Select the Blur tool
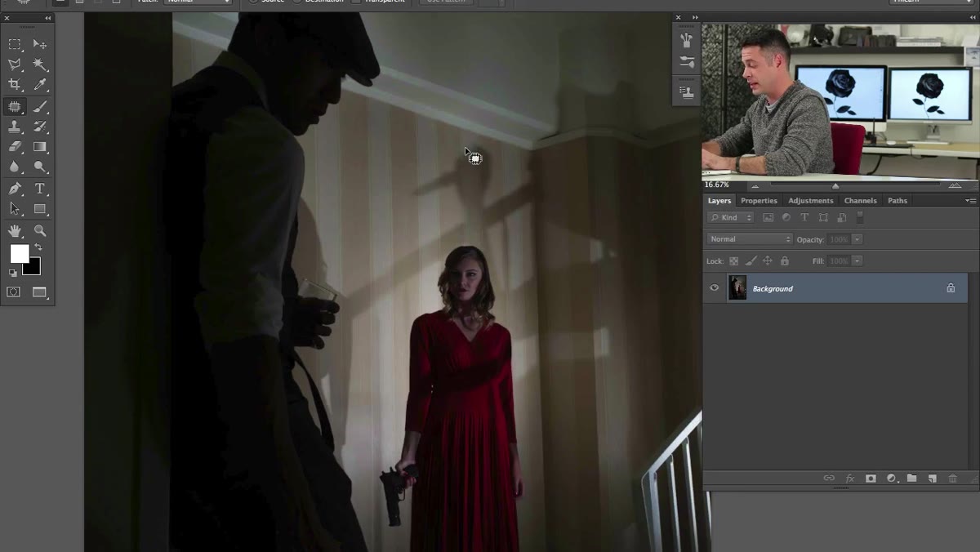Viewport: 980px width, 552px height. tap(15, 167)
